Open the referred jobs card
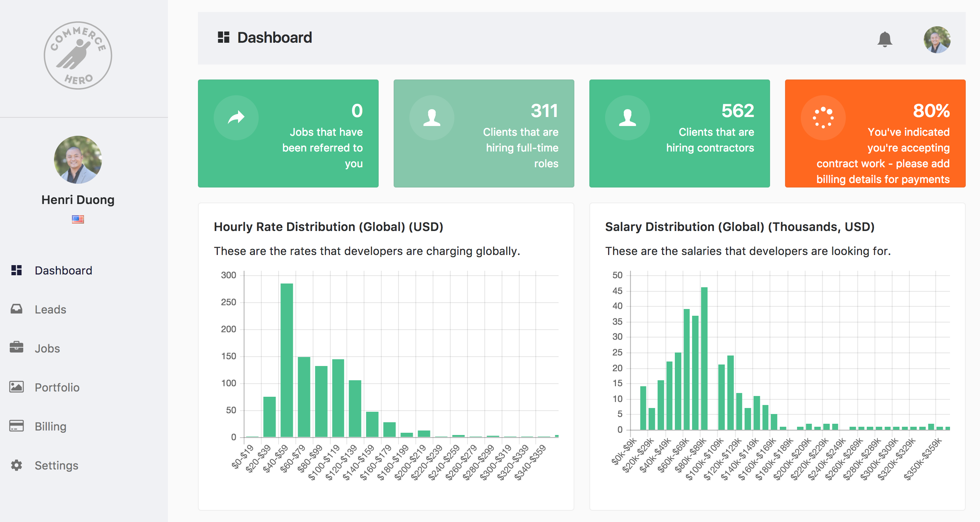This screenshot has height=522, width=980. 288,133
